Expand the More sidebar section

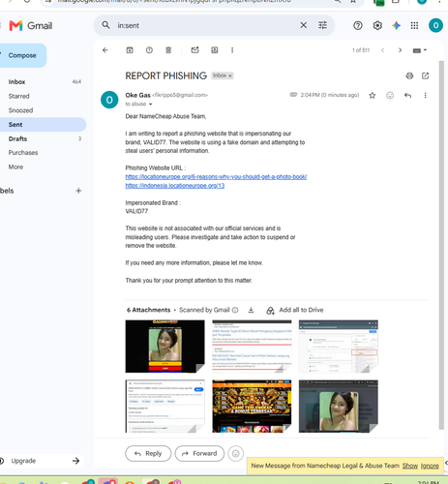[15, 166]
